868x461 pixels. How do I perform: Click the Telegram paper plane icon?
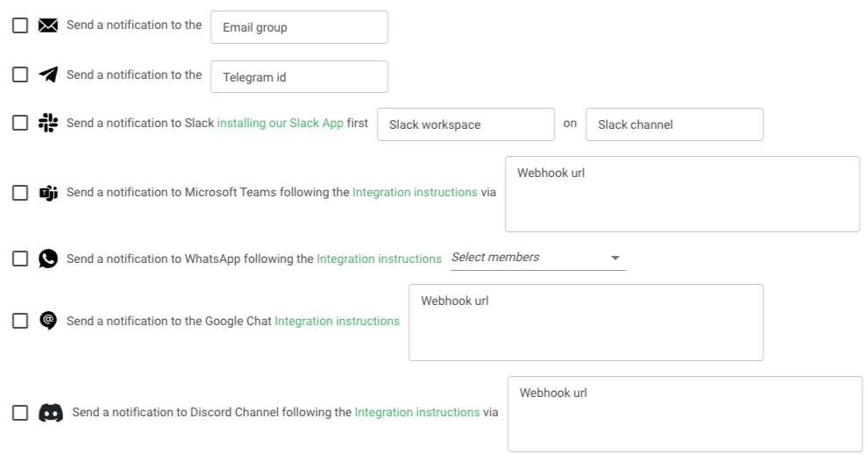pos(48,74)
